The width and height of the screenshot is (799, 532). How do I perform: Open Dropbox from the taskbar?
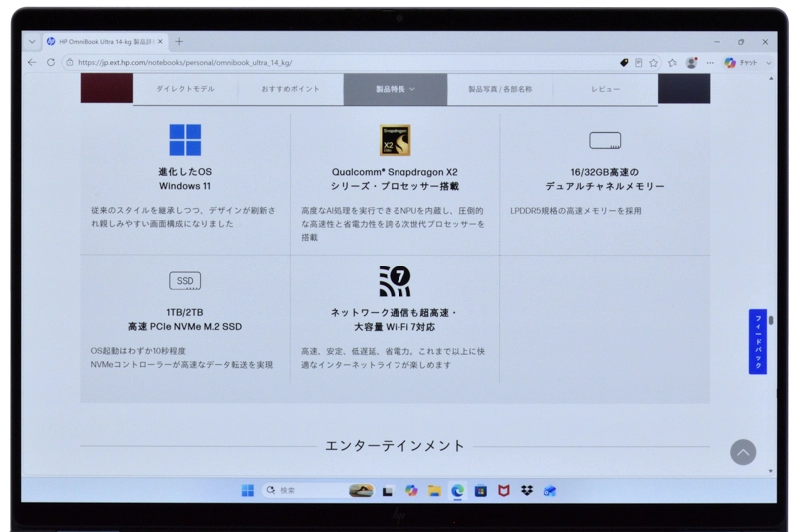pyautogui.click(x=527, y=490)
